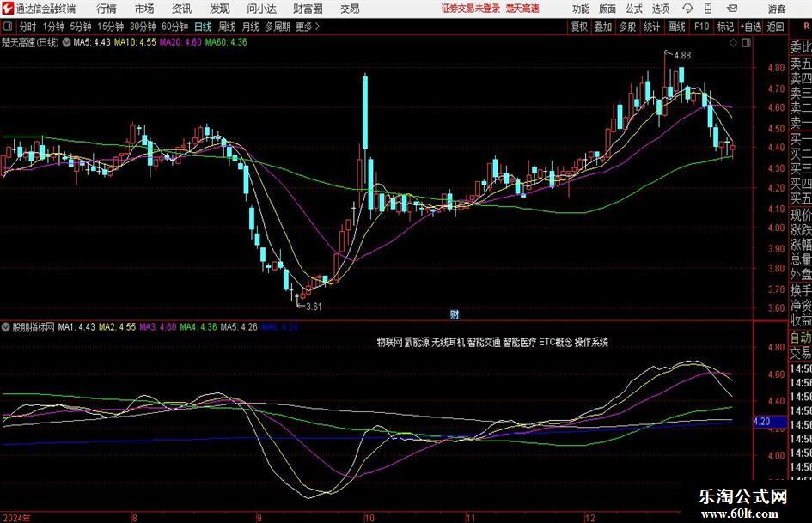Toggle the left sidebar panel icon
This screenshot has height=523, width=812.
click(8, 27)
